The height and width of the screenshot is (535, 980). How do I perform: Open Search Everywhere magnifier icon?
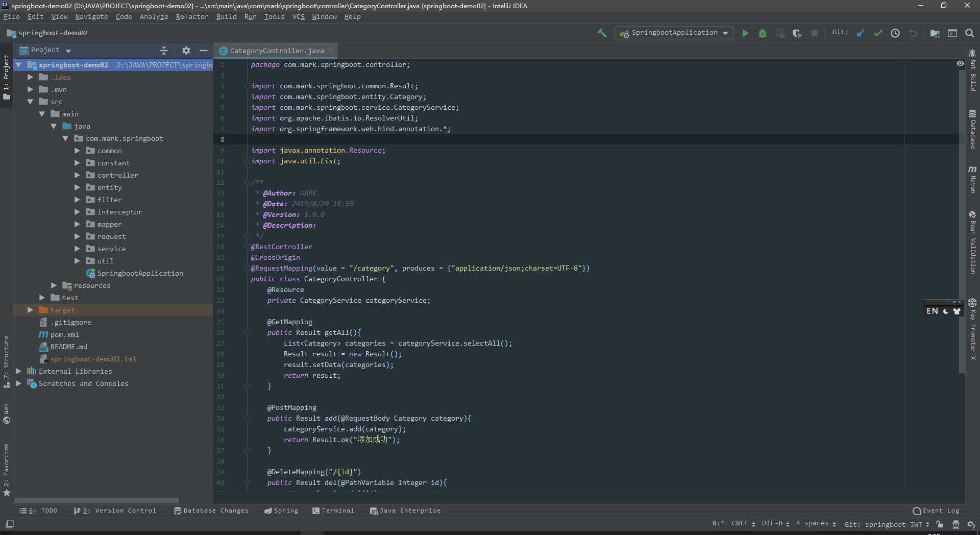pyautogui.click(x=970, y=33)
